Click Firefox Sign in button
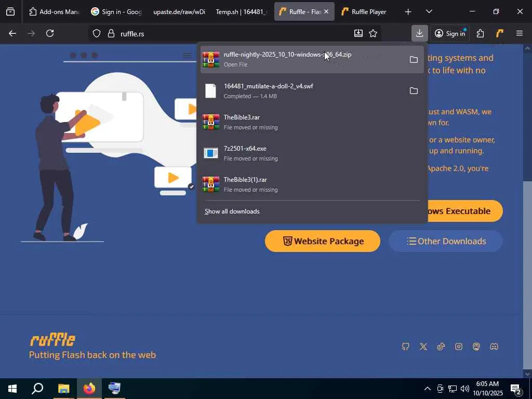 pyautogui.click(x=450, y=33)
